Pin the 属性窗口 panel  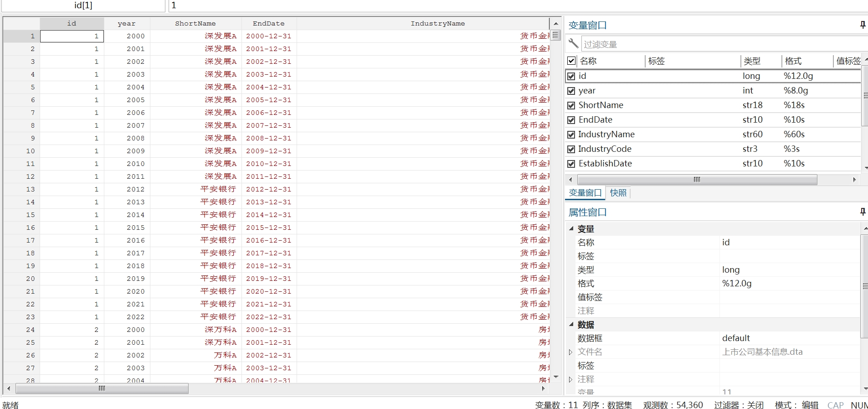[863, 212]
